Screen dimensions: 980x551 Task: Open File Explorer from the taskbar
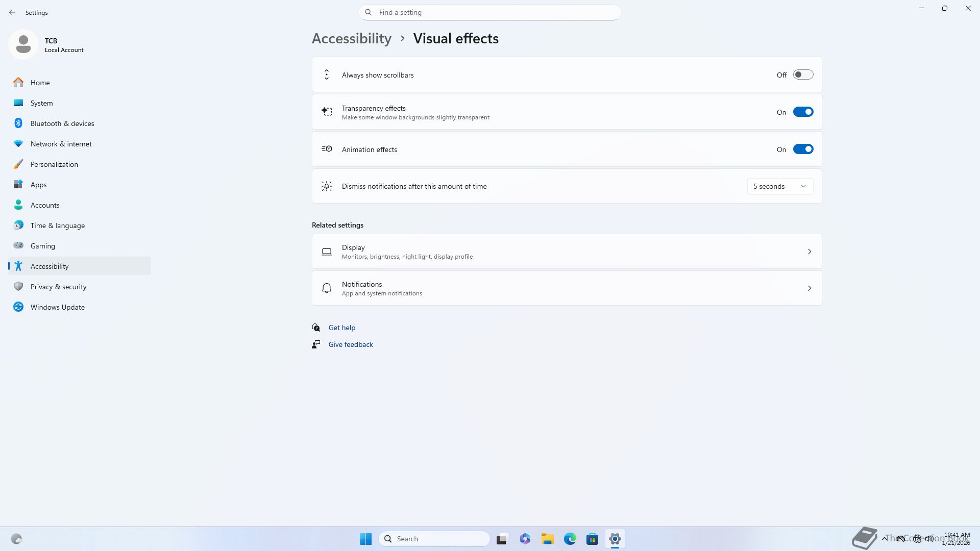click(x=547, y=539)
